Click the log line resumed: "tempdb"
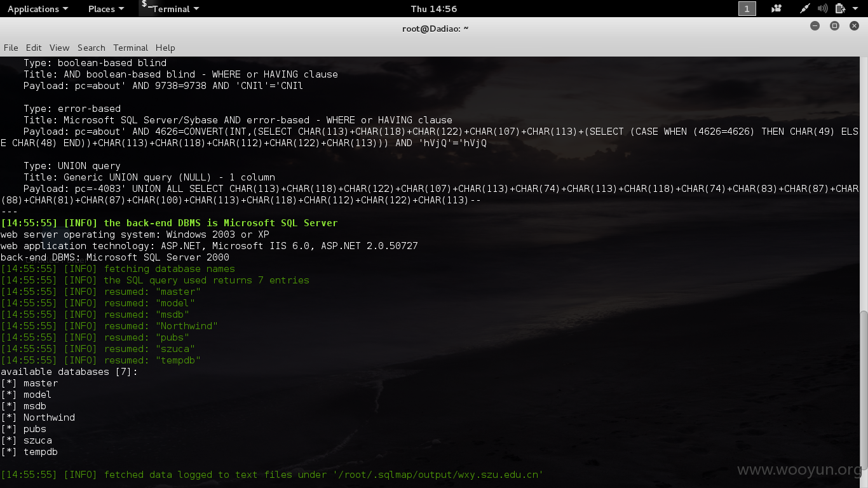Viewport: 868px width, 488px height. pyautogui.click(x=100, y=360)
